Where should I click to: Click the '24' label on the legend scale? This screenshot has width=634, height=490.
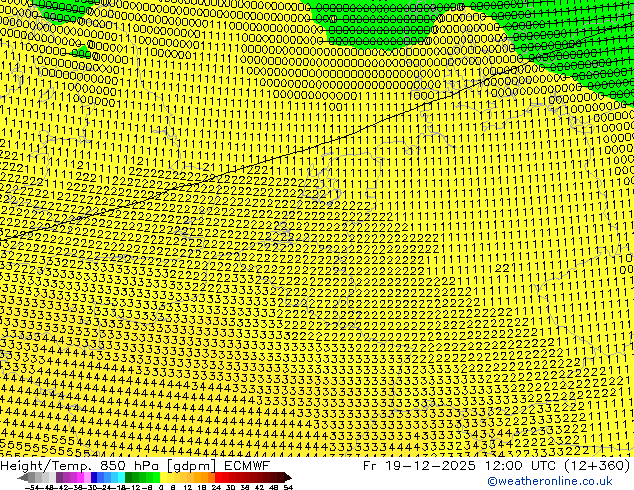coord(216,487)
